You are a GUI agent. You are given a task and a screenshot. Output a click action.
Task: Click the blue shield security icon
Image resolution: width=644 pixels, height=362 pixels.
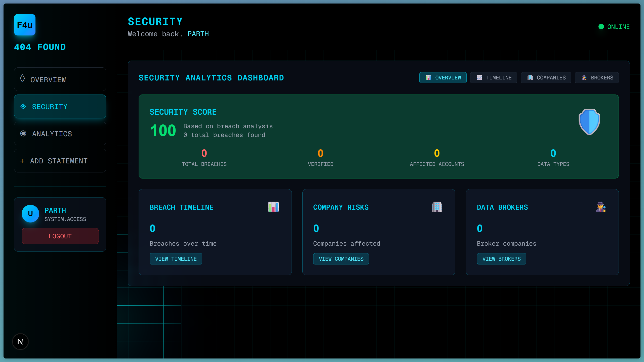point(589,122)
